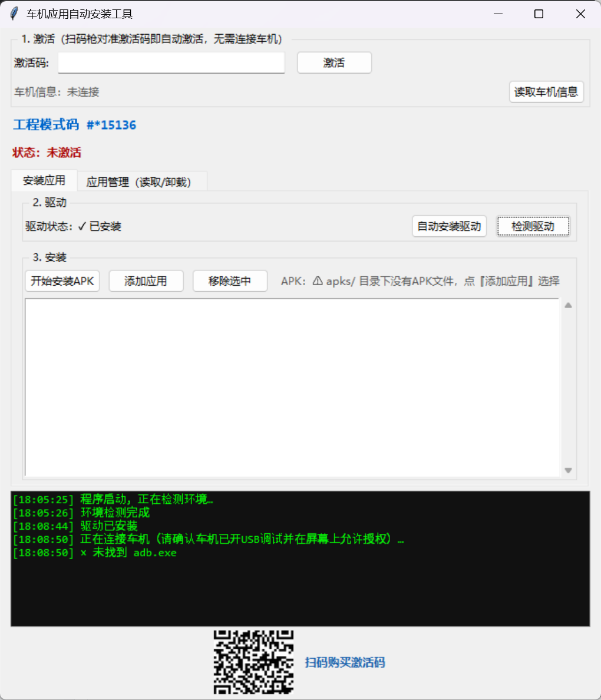Click 读取车机信息 button
The image size is (601, 700).
(546, 92)
